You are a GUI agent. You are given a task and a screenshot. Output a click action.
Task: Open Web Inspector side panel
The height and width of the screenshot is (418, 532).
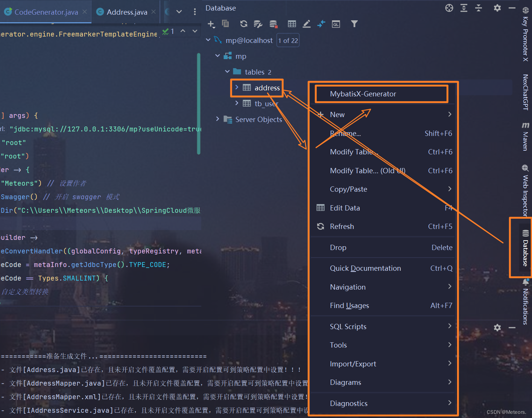[x=526, y=191]
